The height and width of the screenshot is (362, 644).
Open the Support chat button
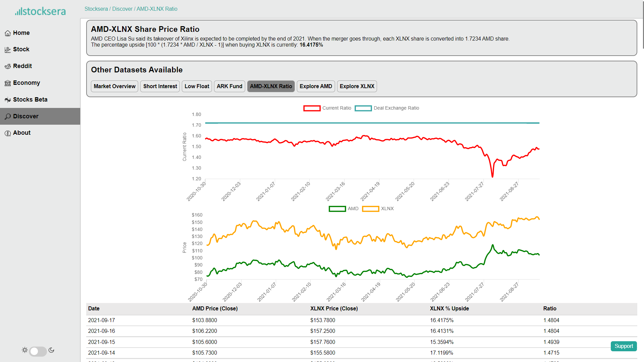624,346
